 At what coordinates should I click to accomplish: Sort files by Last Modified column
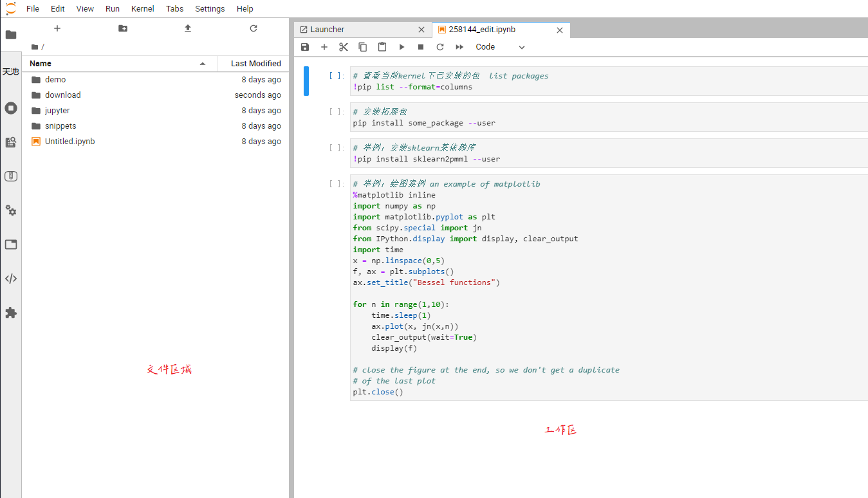click(252, 64)
